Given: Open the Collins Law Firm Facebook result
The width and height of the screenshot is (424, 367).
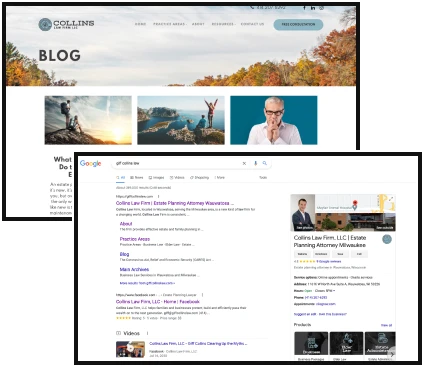Looking at the screenshot, I should (x=158, y=302).
